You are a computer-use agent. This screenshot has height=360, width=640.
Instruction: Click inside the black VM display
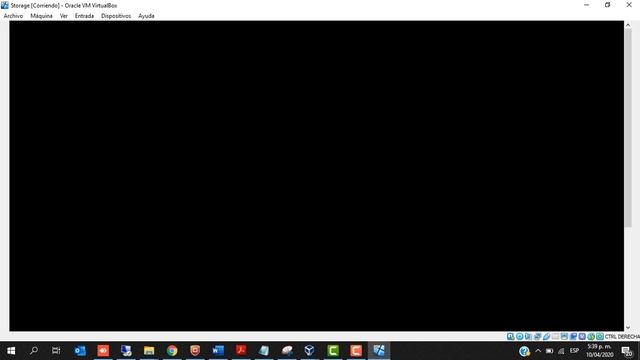[316, 176]
